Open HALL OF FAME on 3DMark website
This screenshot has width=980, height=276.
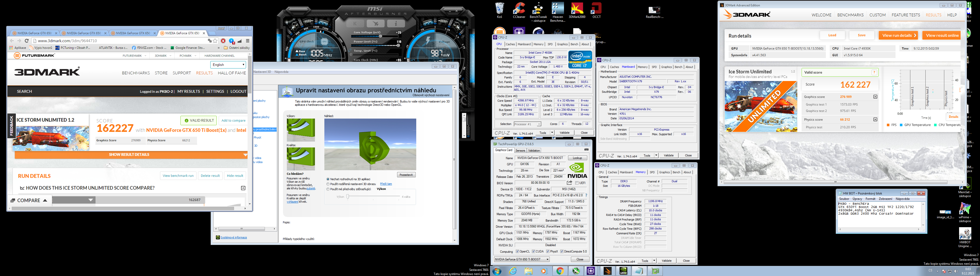click(232, 73)
